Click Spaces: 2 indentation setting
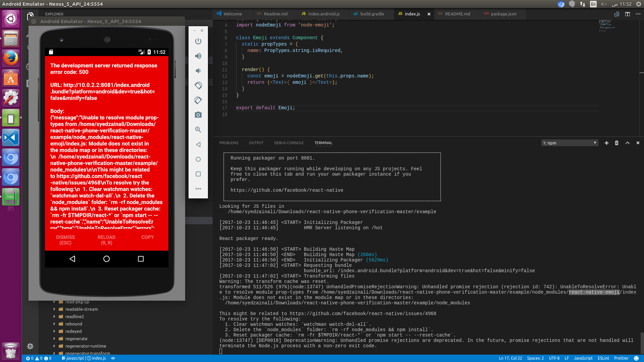 tap(535, 358)
